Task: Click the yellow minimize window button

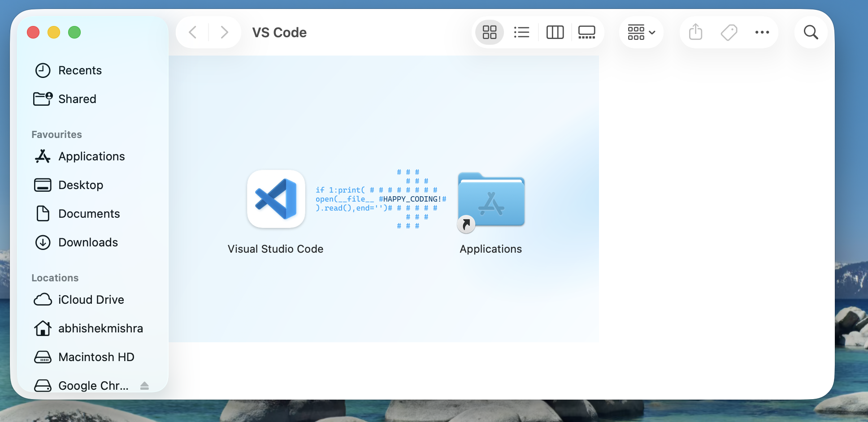Action: coord(54,32)
